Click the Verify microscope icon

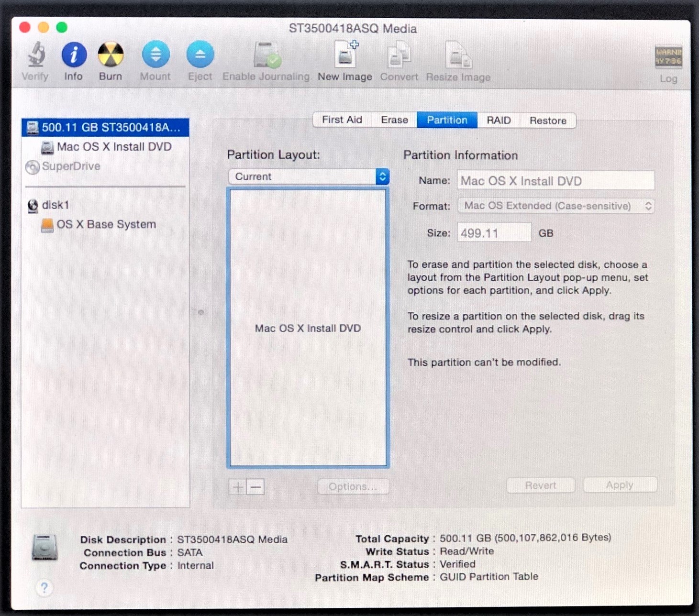click(x=36, y=55)
